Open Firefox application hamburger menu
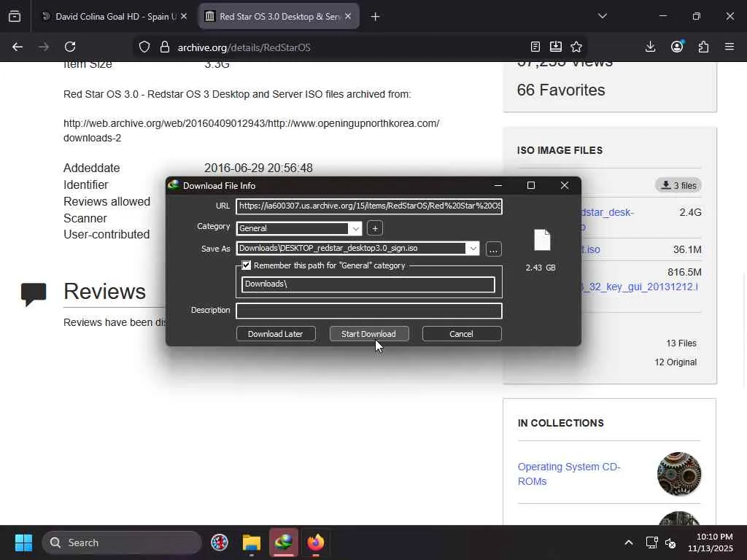Viewport: 747px width, 560px height. [729, 47]
